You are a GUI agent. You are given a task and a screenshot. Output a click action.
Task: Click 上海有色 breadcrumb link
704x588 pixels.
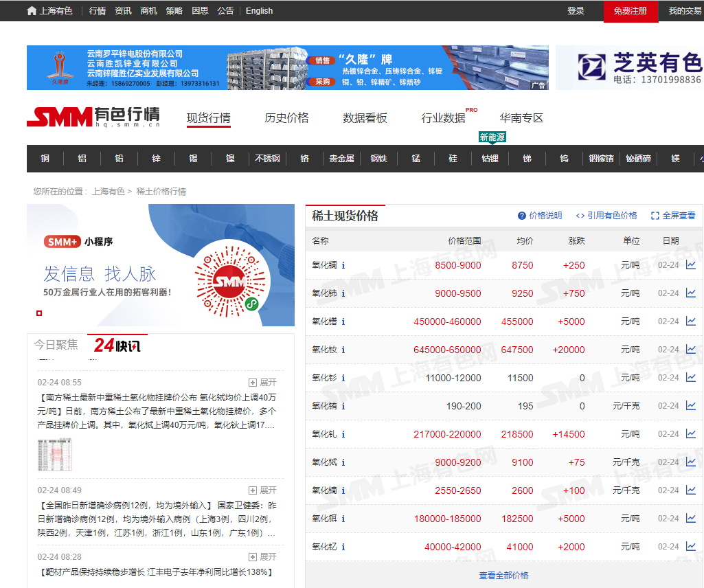pos(109,192)
